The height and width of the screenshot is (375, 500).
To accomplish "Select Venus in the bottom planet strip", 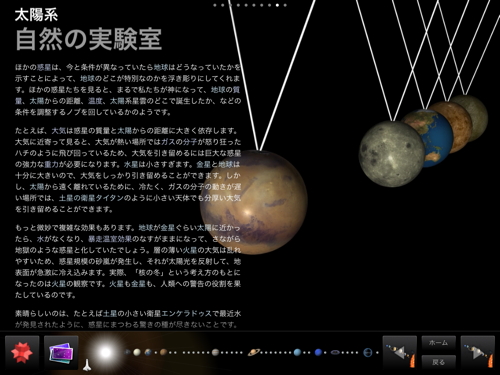I will click(137, 352).
